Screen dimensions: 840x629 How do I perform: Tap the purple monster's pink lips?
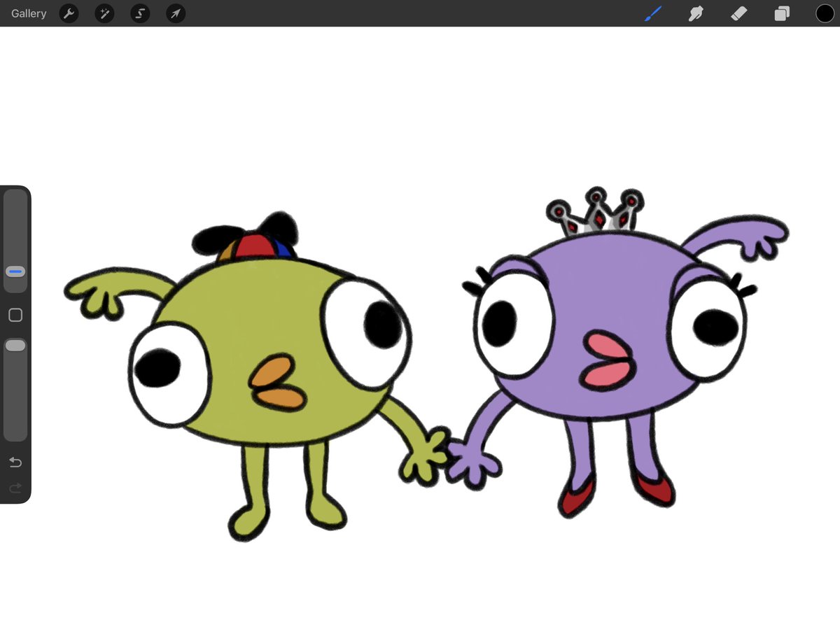coord(607,361)
